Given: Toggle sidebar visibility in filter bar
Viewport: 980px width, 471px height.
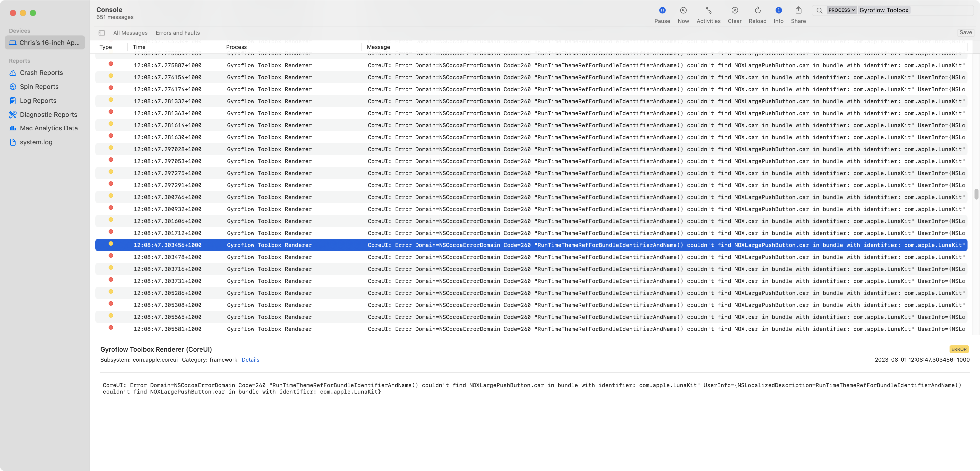Looking at the screenshot, I should point(102,33).
